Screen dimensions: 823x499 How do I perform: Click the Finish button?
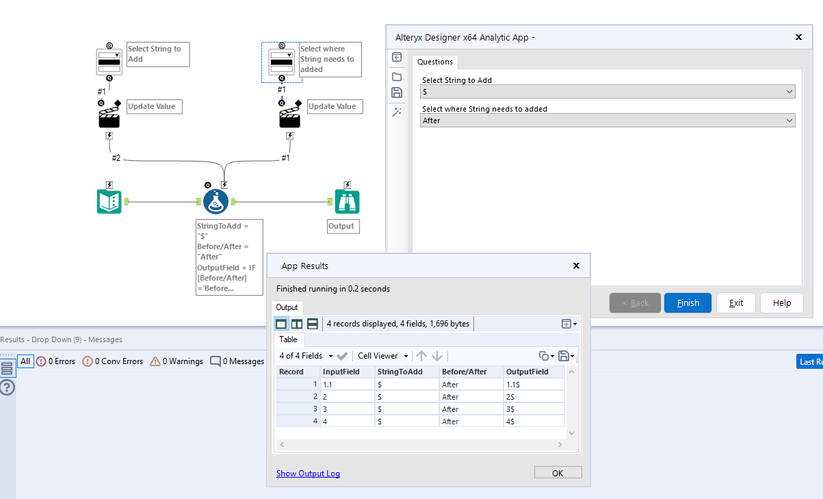coord(688,303)
